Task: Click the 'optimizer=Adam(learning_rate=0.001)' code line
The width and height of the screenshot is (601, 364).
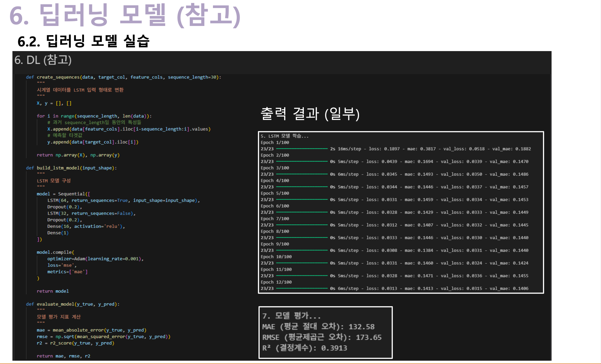Action: coord(95,259)
